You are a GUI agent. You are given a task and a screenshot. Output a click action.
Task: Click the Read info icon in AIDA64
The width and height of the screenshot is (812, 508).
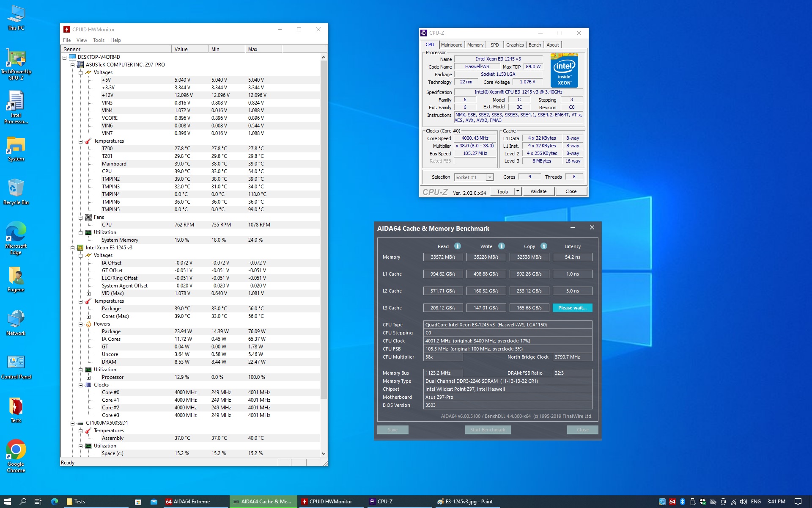457,246
